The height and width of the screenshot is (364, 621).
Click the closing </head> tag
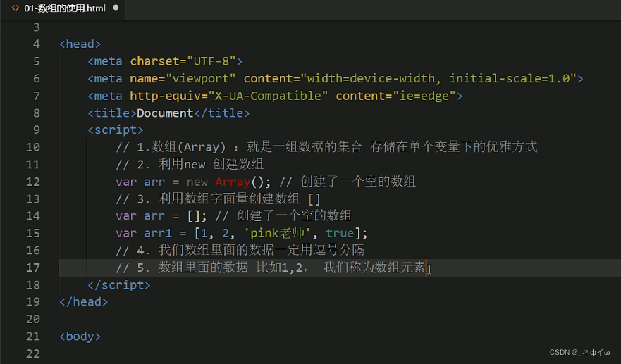84,302
